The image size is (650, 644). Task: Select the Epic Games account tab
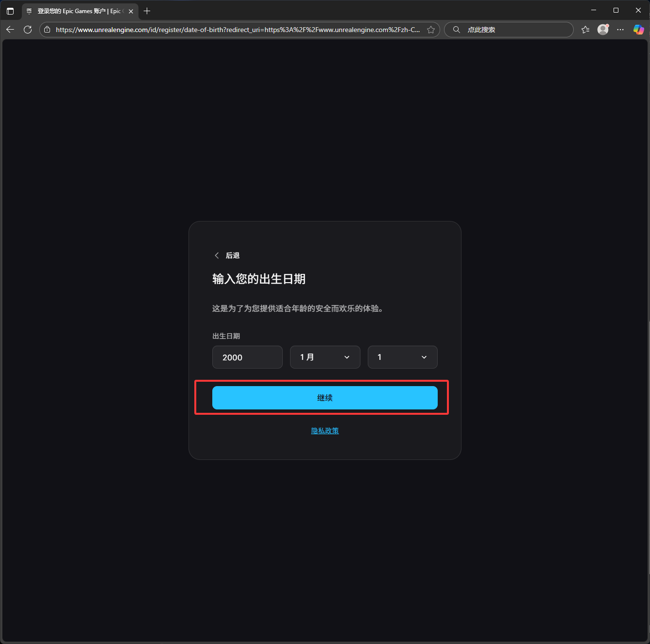tap(78, 11)
